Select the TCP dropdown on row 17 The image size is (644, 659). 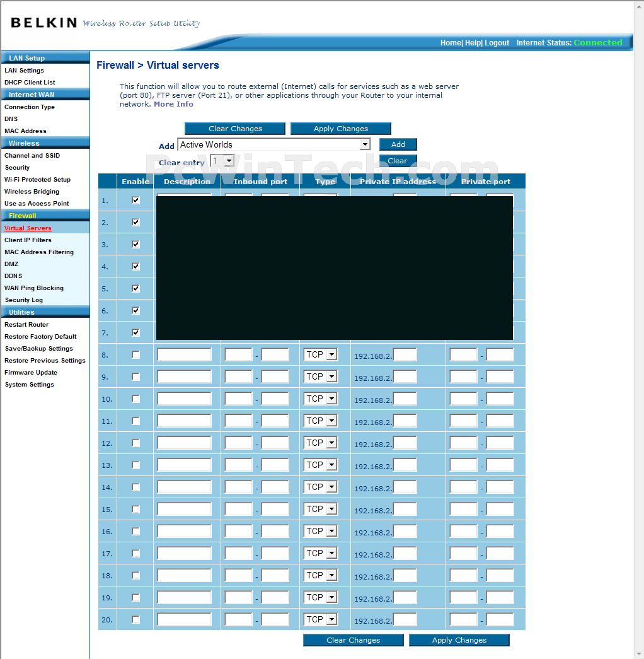click(320, 553)
